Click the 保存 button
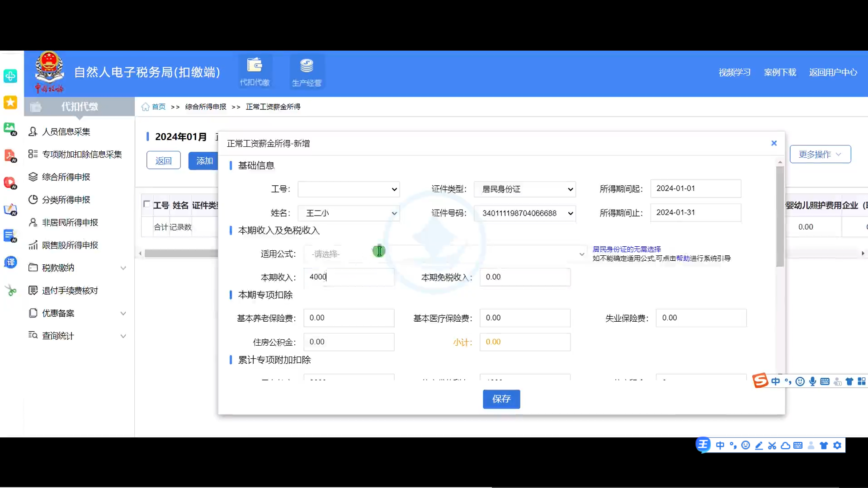Screen dimensions: 868x488 pyautogui.click(x=501, y=399)
